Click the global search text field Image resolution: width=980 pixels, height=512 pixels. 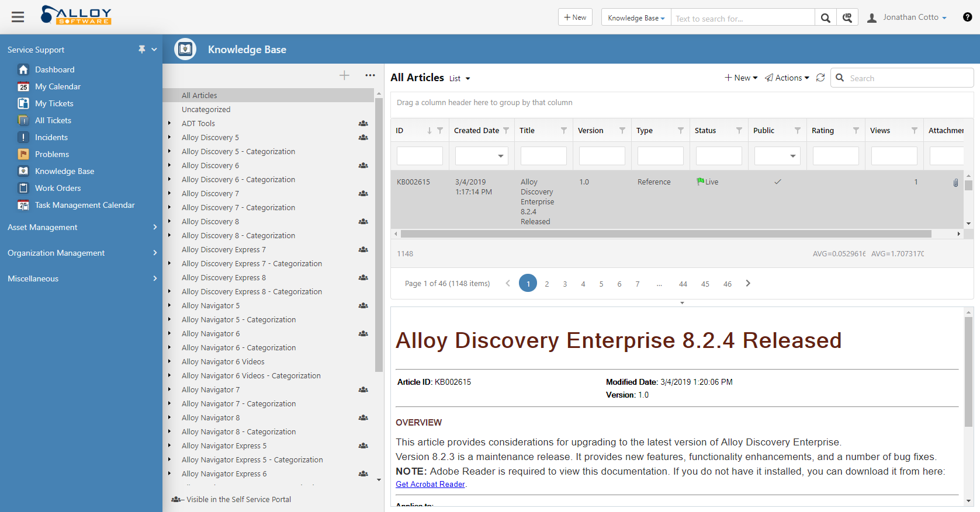click(743, 18)
